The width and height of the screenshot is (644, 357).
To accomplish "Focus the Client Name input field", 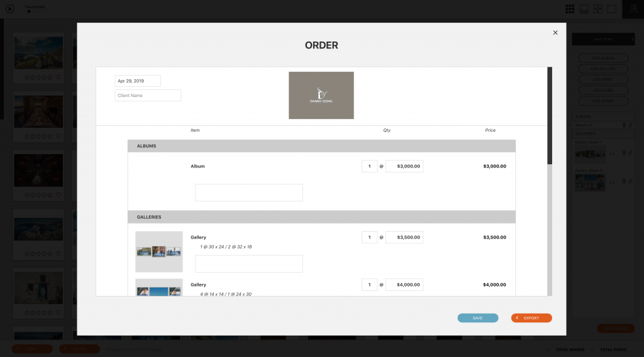I will point(148,96).
